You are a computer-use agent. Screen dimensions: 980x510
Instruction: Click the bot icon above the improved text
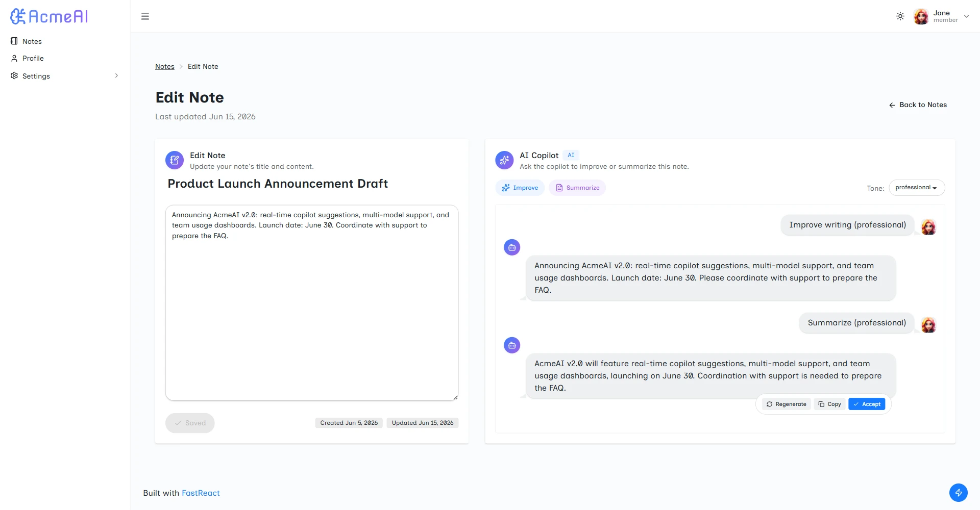512,247
